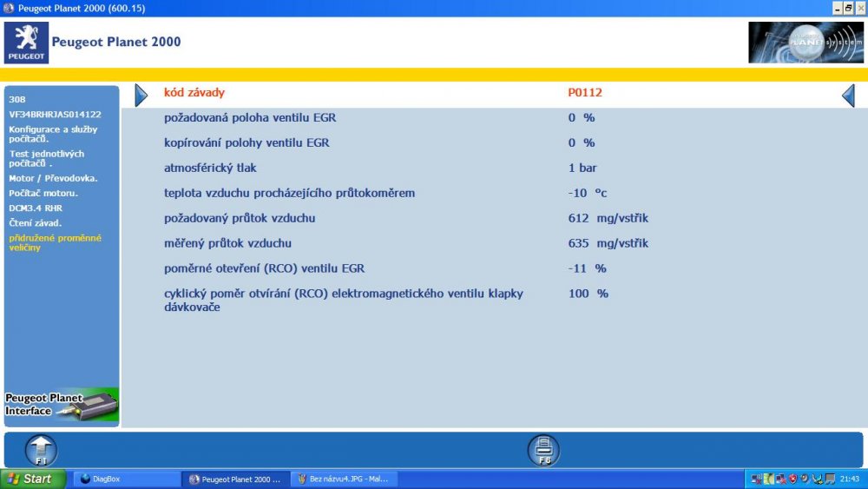
Task: Go to 'Test jednotlivých počítačů .'
Action: [47, 158]
